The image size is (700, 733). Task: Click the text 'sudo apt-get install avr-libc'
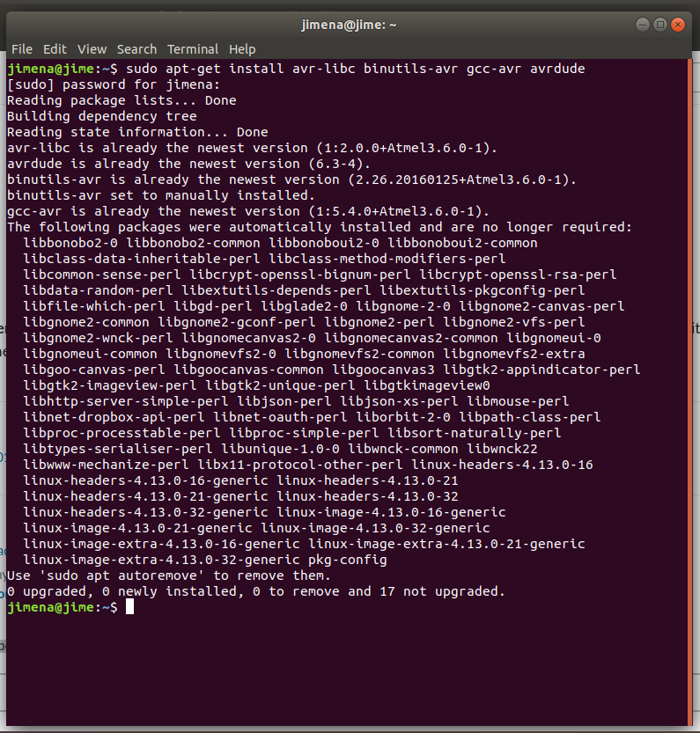pos(240,69)
